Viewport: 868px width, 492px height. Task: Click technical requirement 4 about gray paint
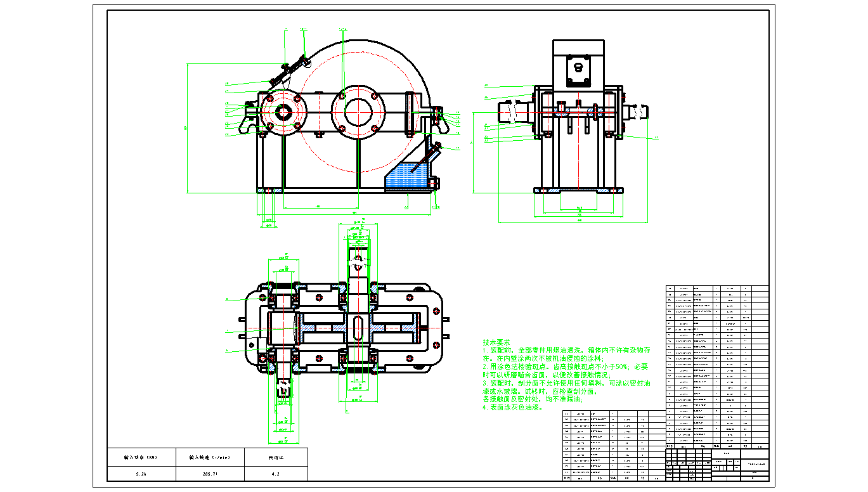514,408
